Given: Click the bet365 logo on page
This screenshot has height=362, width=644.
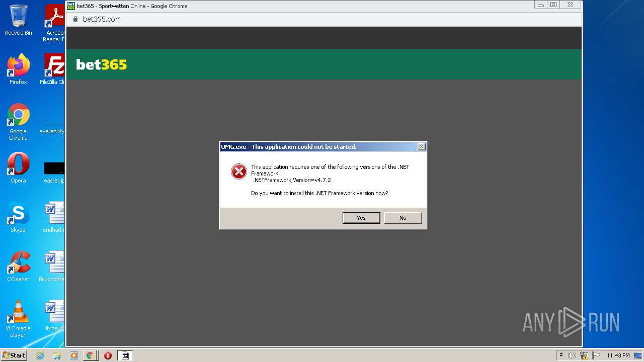Looking at the screenshot, I should click(x=102, y=64).
